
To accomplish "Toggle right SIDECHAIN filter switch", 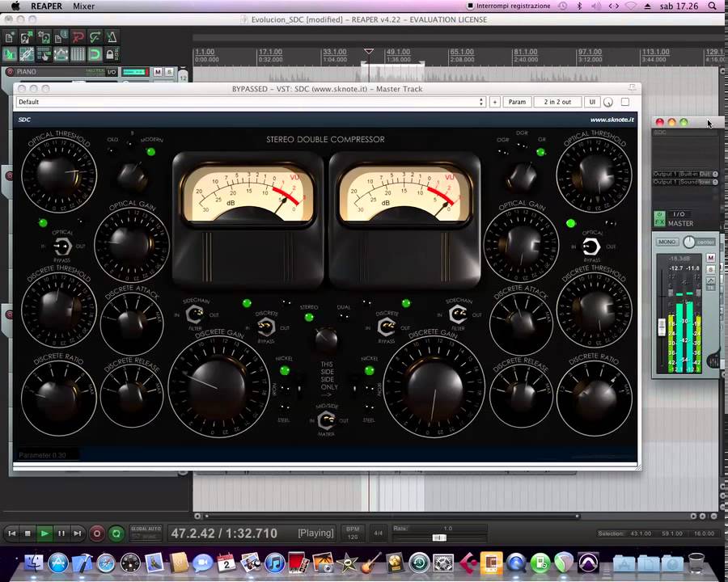I will [x=458, y=314].
